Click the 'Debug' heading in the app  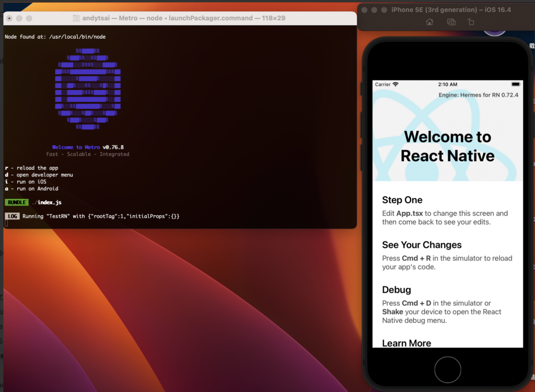click(397, 290)
